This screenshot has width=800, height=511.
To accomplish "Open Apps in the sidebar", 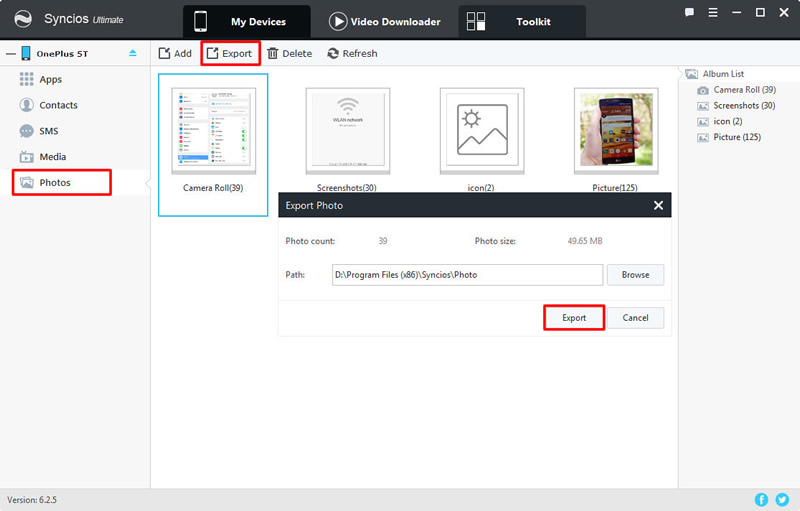I will [x=51, y=80].
